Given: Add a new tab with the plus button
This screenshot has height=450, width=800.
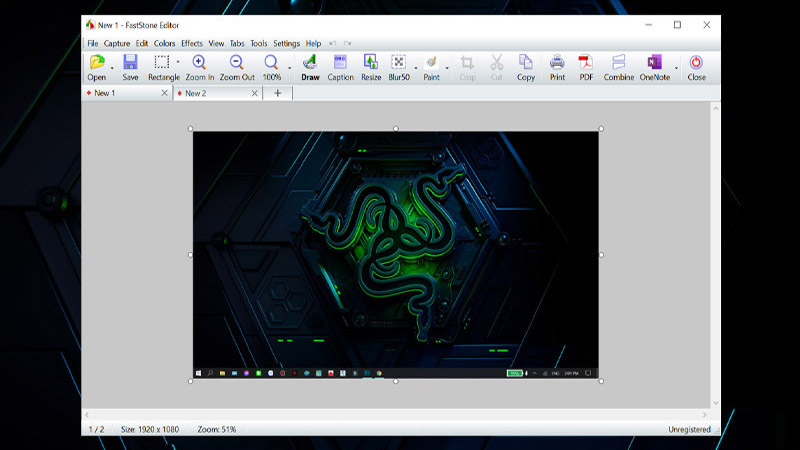Looking at the screenshot, I should [278, 93].
